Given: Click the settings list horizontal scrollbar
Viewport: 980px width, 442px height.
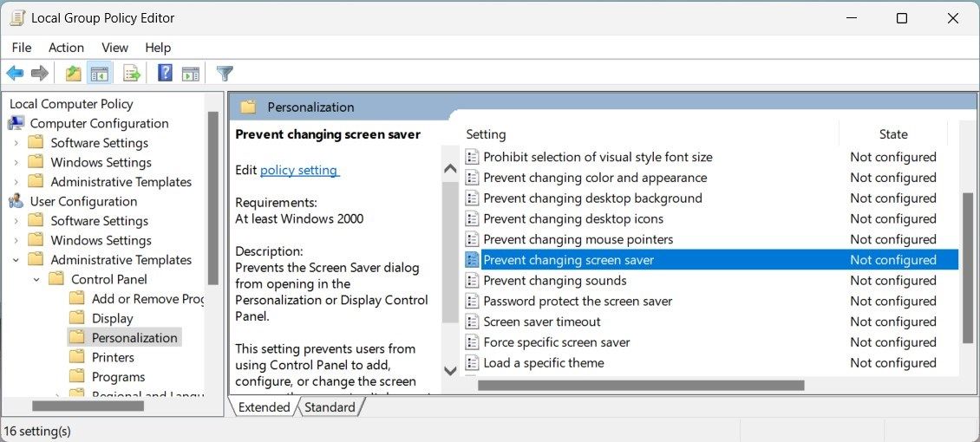Looking at the screenshot, I should click(x=640, y=385).
